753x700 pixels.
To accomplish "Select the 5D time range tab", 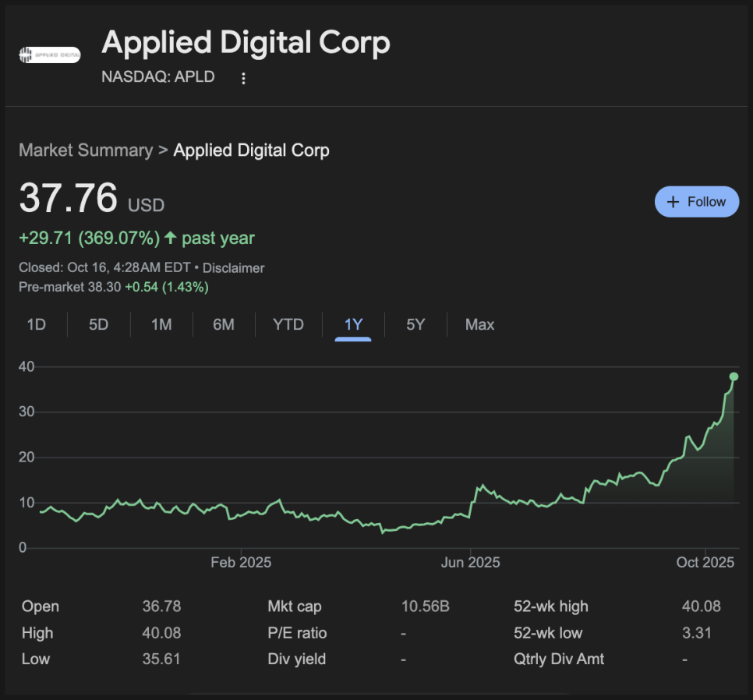I will [98, 324].
